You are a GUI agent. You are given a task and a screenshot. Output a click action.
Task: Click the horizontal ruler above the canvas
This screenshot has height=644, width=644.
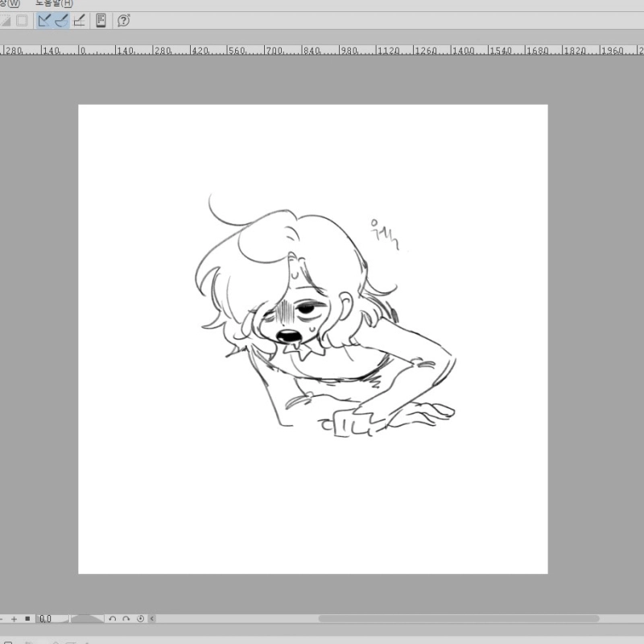click(322, 50)
